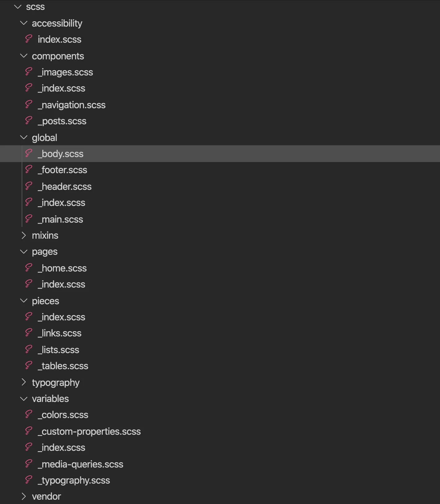Viewport: 440px width, 504px height.
Task: Click the Sass icon of the highlighted _body.scss
Action: [x=29, y=153]
